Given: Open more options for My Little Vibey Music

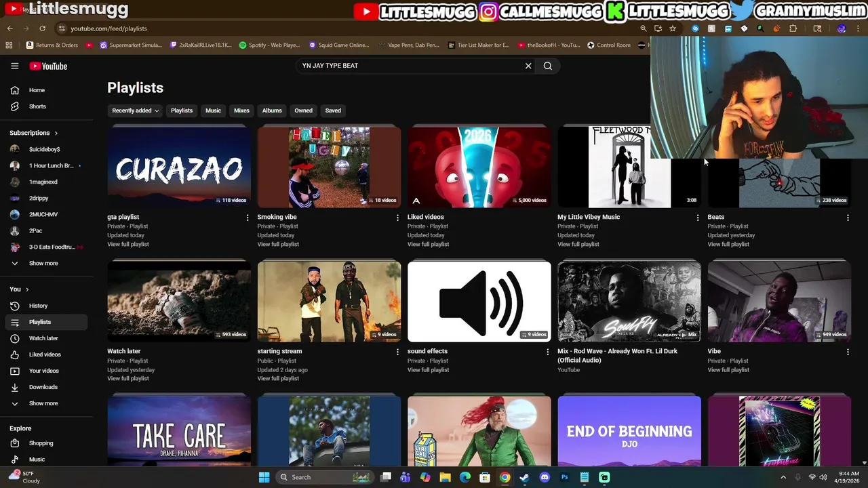Looking at the screenshot, I should [698, 218].
